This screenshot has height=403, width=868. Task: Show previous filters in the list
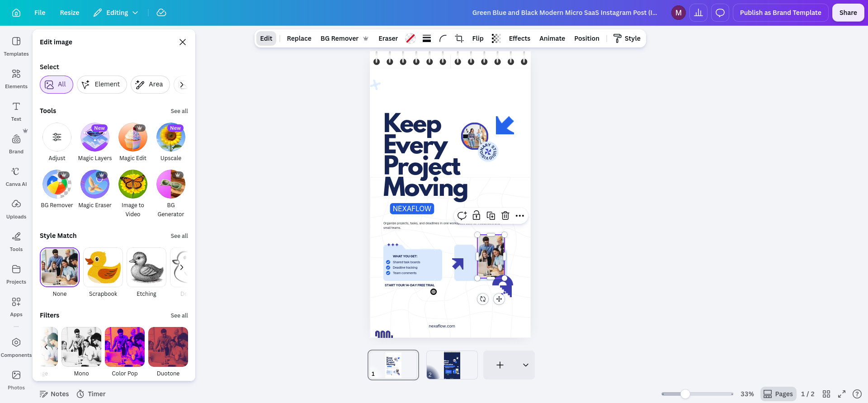pos(46,347)
